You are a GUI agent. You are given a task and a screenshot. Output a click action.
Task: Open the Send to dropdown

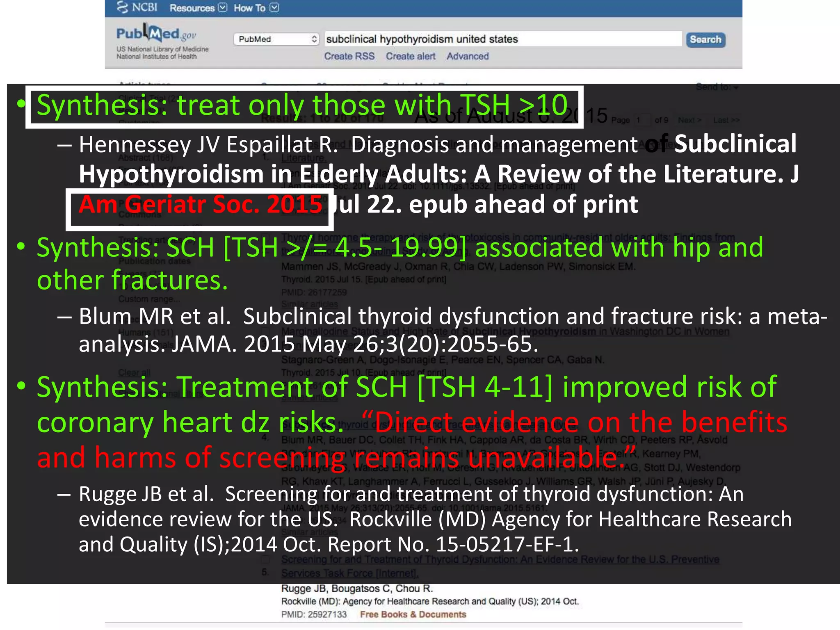pos(717,87)
